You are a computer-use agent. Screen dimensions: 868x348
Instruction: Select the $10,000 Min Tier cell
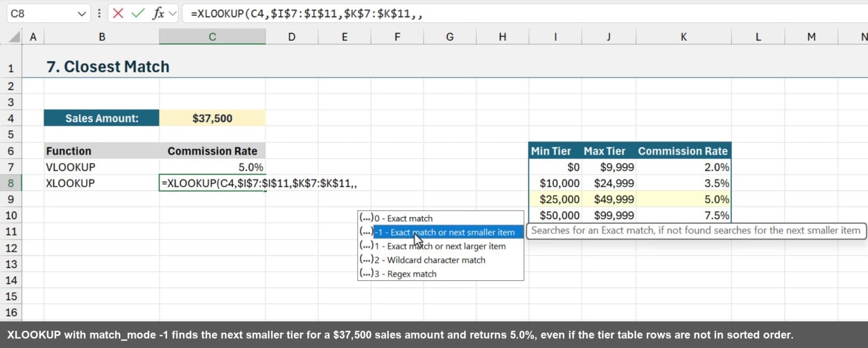tap(555, 183)
